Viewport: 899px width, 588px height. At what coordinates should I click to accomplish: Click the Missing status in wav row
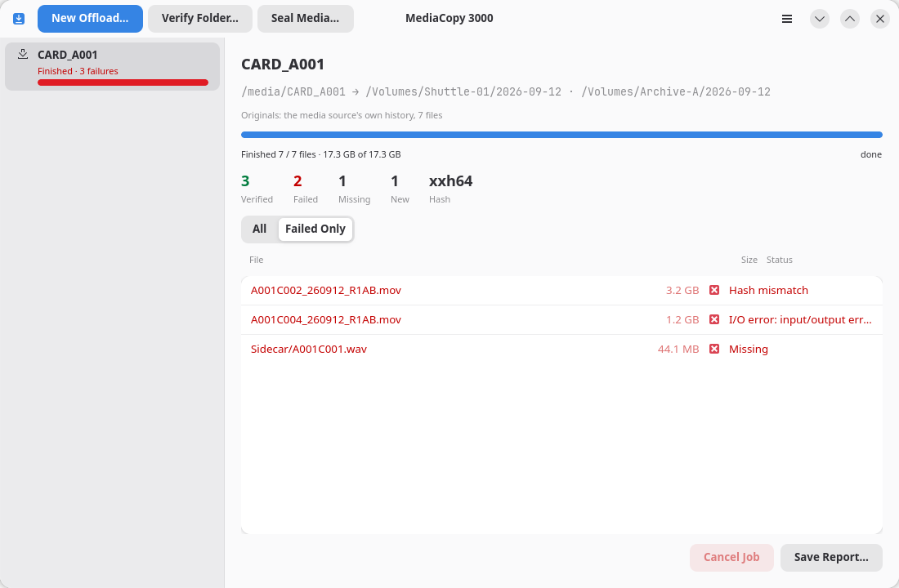[748, 349]
